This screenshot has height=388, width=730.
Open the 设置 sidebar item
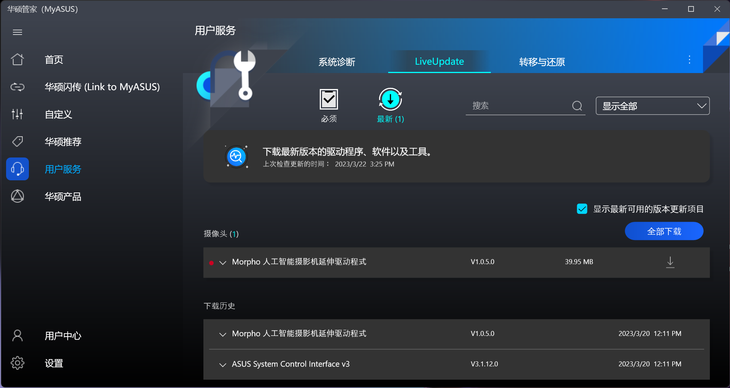pyautogui.click(x=54, y=363)
